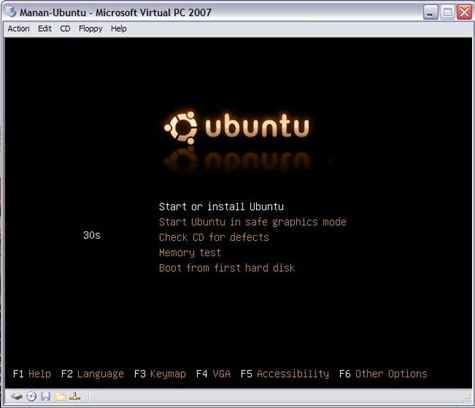Screen dimensions: 475x408
Task: Expand F6 Other Options
Action: pos(383,374)
